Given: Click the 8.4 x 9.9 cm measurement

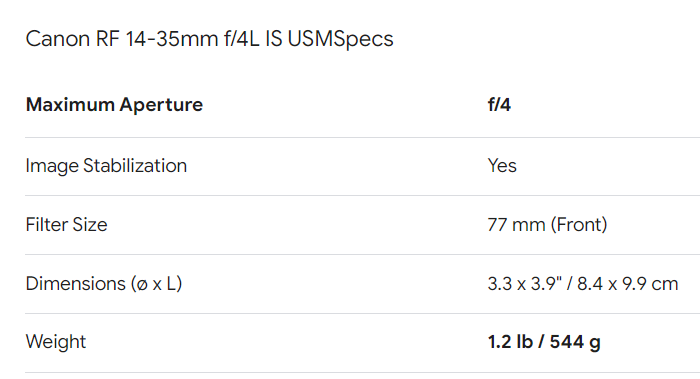Looking at the screenshot, I should (628, 283).
